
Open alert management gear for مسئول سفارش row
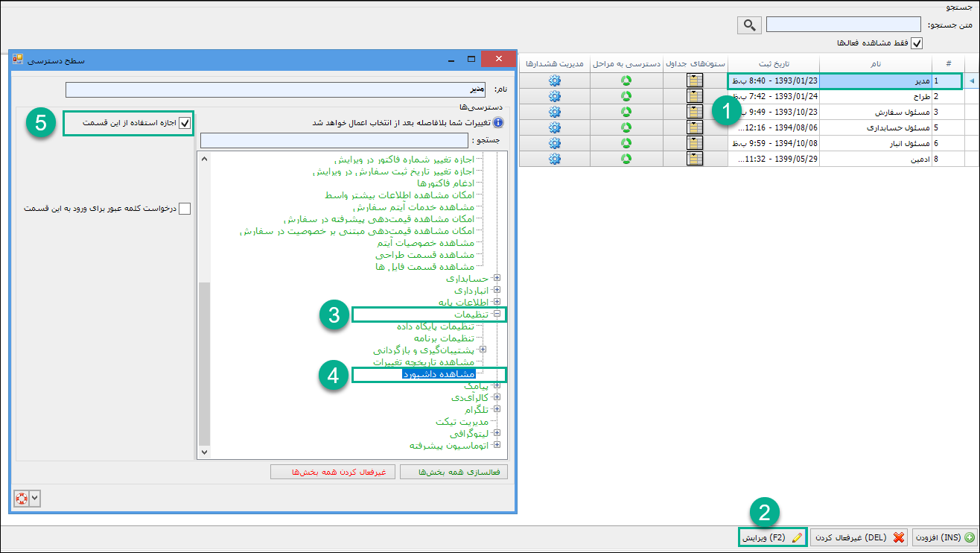point(554,112)
